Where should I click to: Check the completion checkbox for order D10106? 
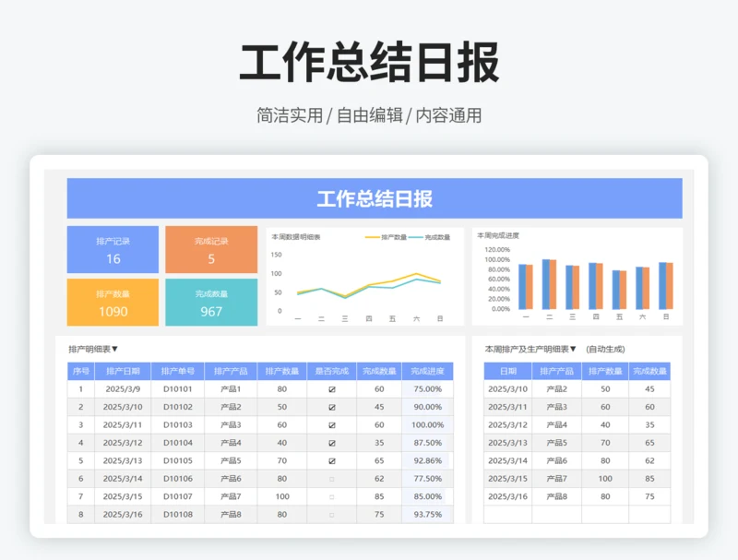click(332, 479)
